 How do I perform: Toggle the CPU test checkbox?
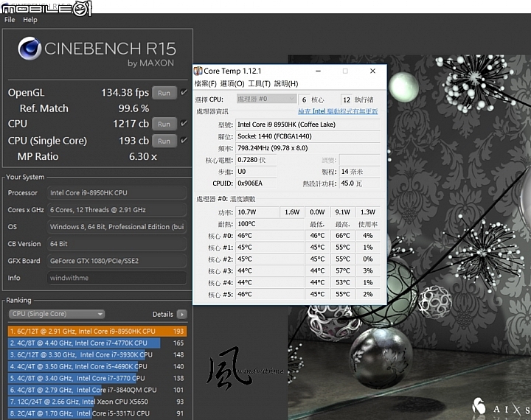(184, 123)
